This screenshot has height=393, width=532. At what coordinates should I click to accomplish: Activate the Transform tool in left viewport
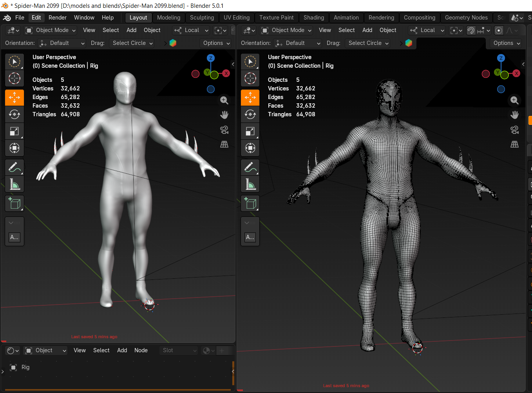[x=14, y=148]
